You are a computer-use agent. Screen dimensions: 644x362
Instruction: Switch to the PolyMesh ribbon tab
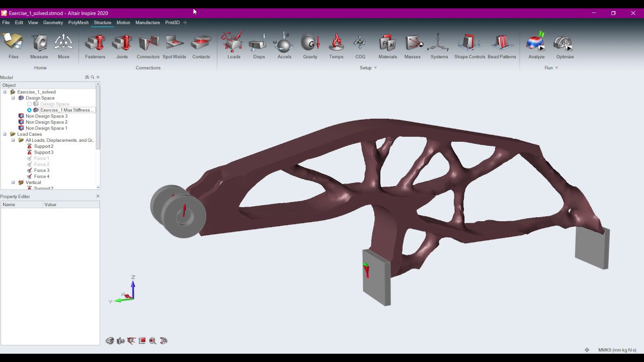(x=78, y=23)
